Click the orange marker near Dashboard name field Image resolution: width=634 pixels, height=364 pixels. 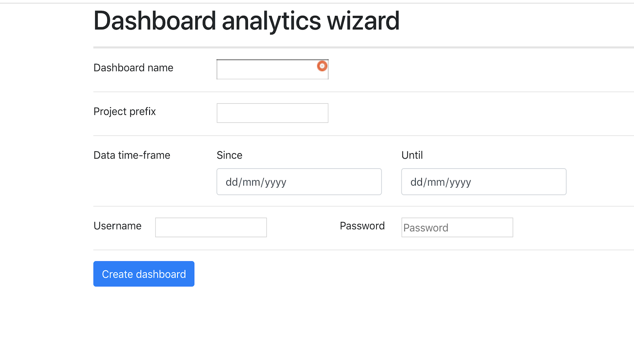pos(321,66)
